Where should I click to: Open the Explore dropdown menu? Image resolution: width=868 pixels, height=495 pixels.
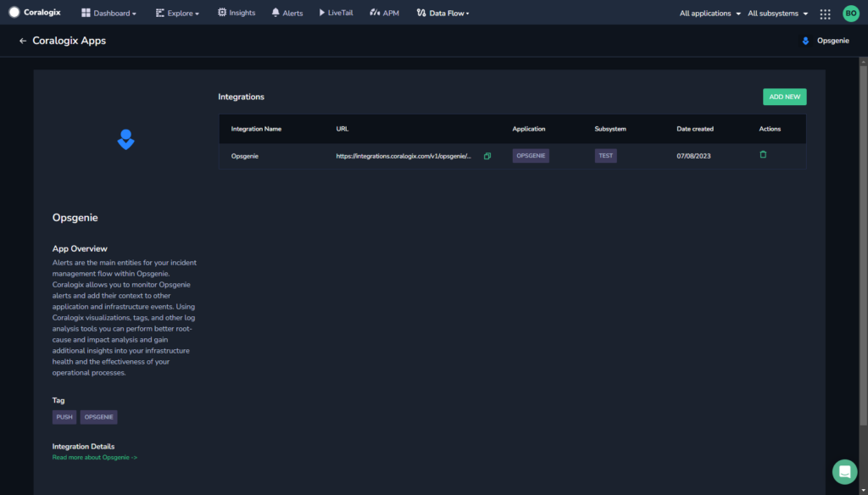tap(177, 13)
